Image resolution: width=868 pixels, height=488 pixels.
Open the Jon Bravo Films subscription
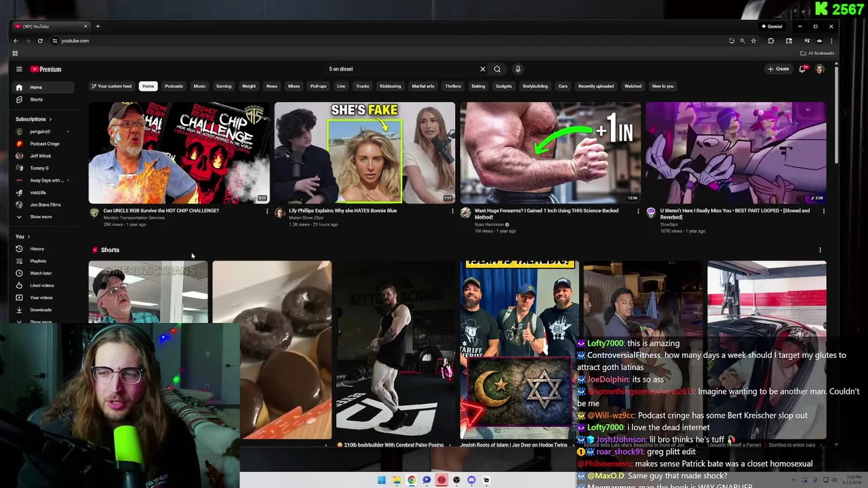(x=43, y=205)
